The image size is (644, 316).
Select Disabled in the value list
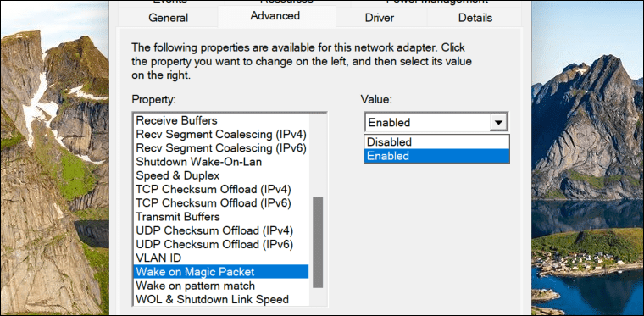point(436,142)
